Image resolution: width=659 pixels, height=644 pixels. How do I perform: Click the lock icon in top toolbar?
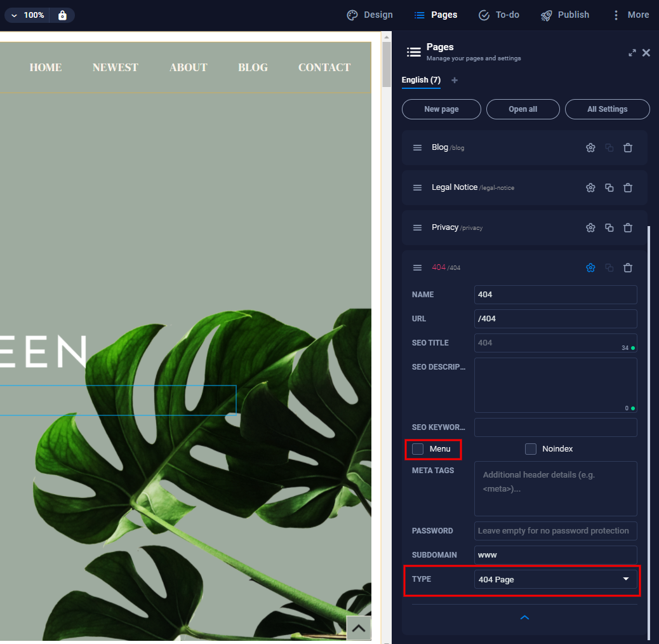point(62,15)
